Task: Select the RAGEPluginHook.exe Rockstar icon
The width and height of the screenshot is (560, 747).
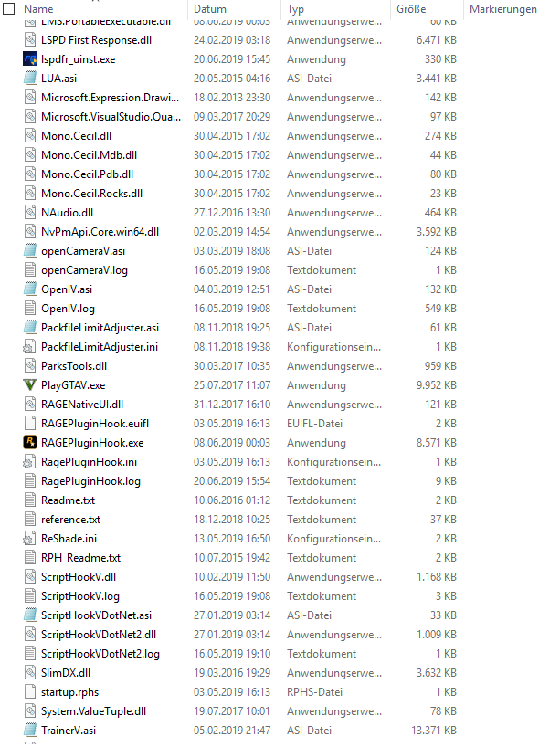Action: (30, 443)
